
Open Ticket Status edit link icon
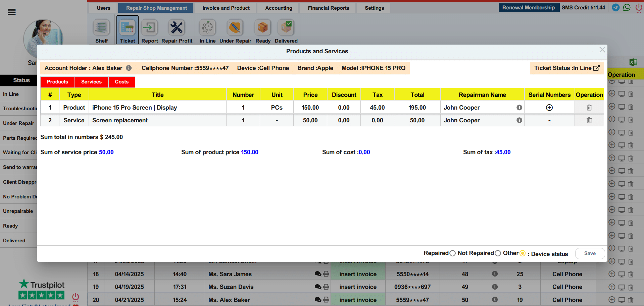coord(596,68)
